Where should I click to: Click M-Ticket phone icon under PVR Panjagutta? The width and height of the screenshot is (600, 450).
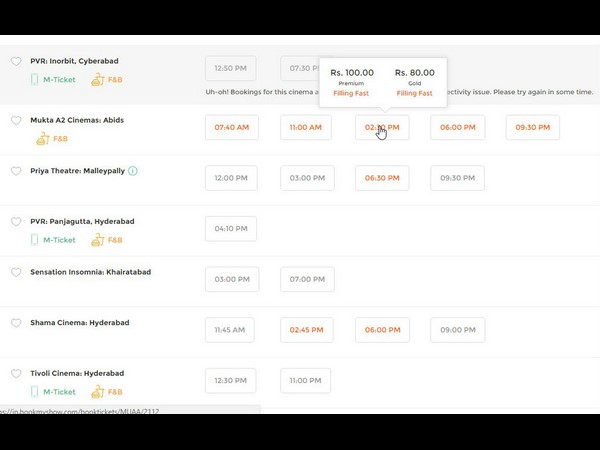(34, 240)
